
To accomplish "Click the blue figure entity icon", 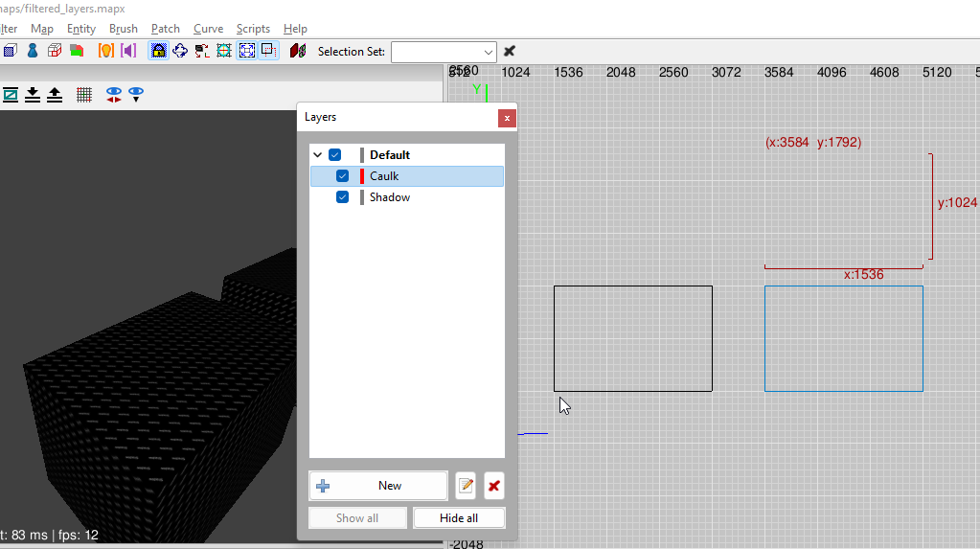I will coord(33,51).
